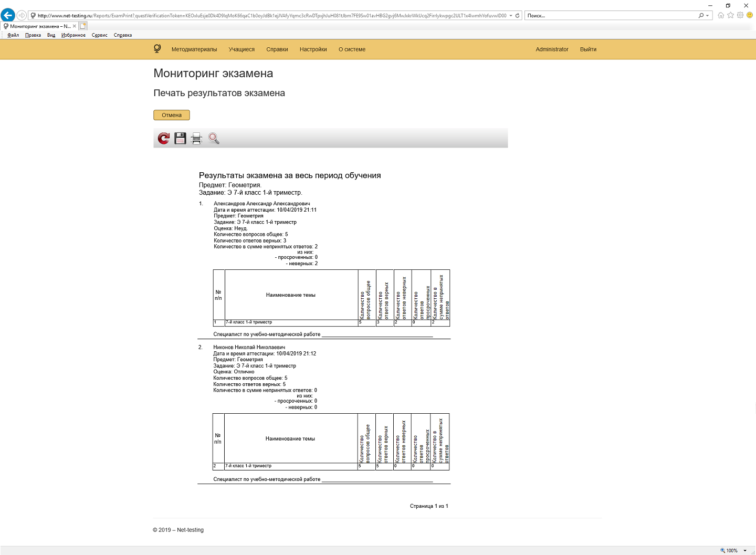Click attestation date 10/04/2019 21:12 line
The image size is (756, 555).
265,354
